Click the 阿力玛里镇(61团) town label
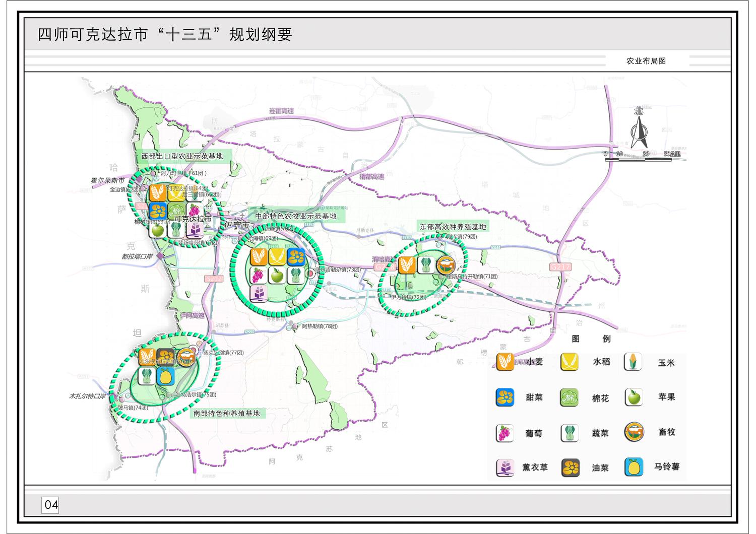 [183, 173]
